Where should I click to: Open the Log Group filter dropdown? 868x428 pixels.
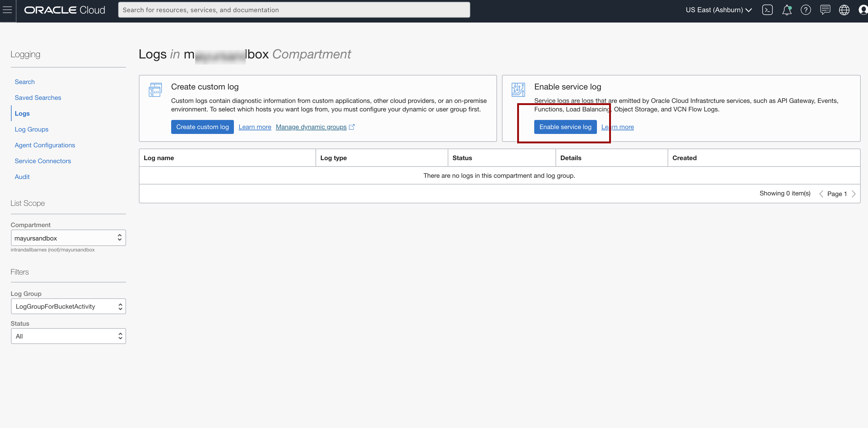(x=69, y=307)
